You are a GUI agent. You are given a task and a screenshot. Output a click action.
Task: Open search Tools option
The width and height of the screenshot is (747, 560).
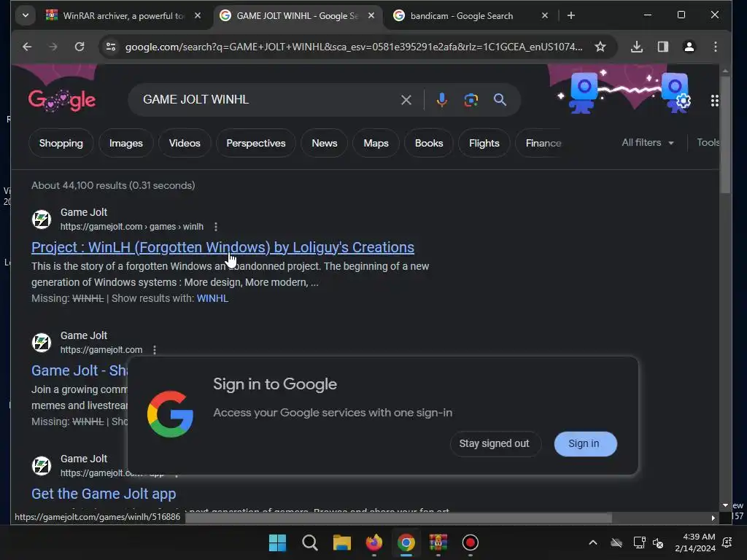pos(708,142)
